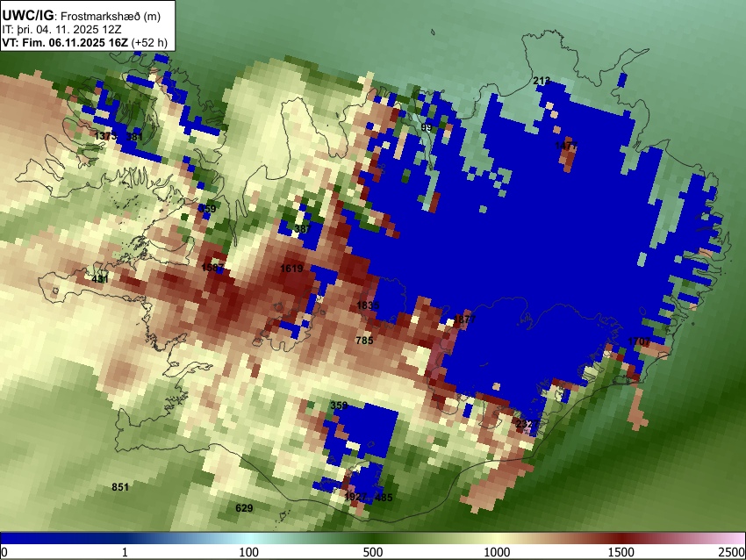
Task: Click the freezing level value 1835
Action: (368, 305)
